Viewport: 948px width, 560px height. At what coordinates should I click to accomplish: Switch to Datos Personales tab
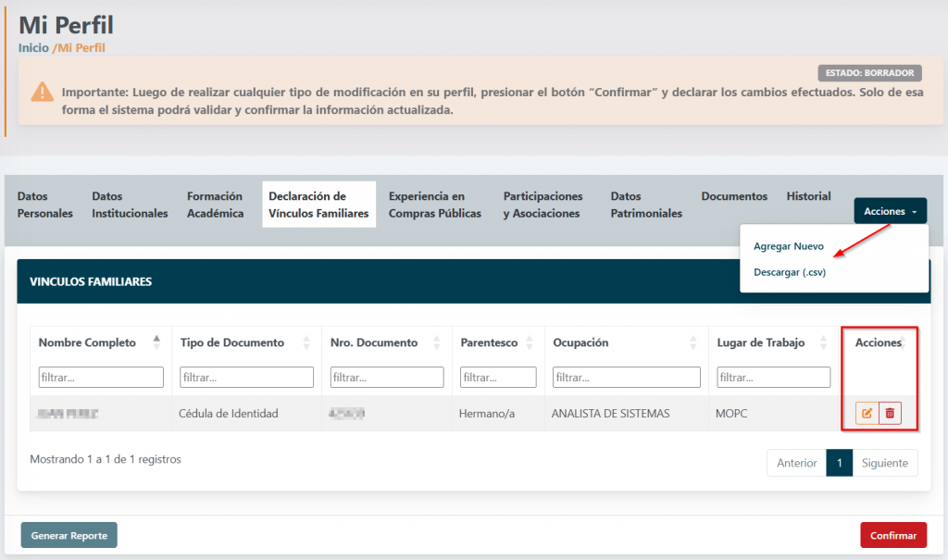[x=44, y=205]
